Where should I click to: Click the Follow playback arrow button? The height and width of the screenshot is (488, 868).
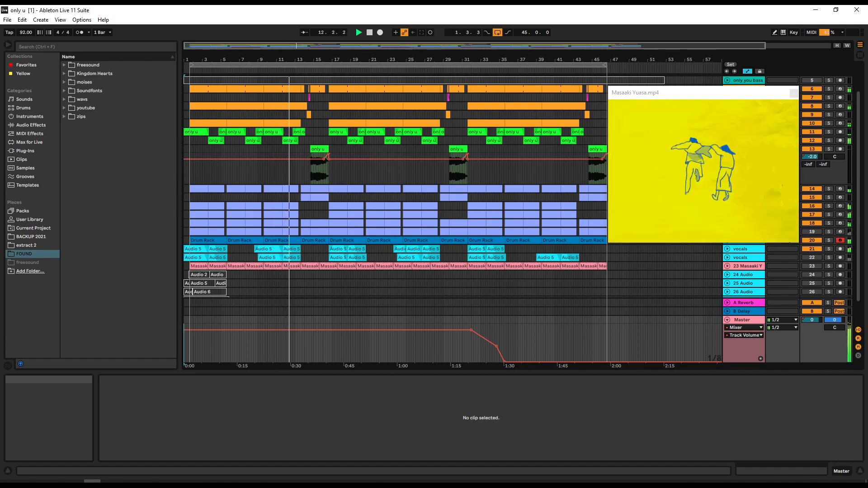click(304, 33)
